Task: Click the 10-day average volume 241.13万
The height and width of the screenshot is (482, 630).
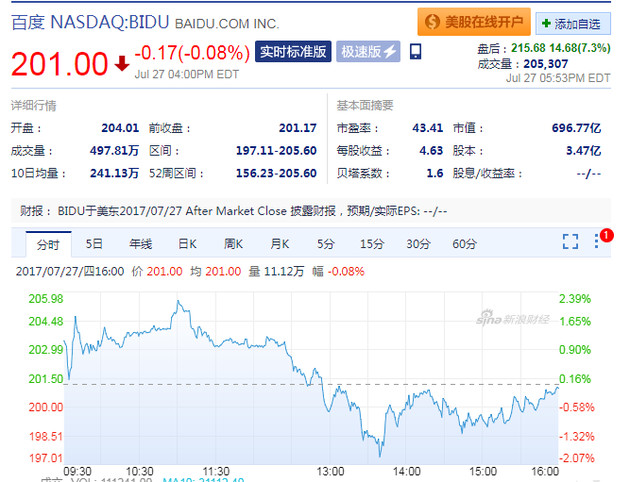Action: tap(114, 173)
